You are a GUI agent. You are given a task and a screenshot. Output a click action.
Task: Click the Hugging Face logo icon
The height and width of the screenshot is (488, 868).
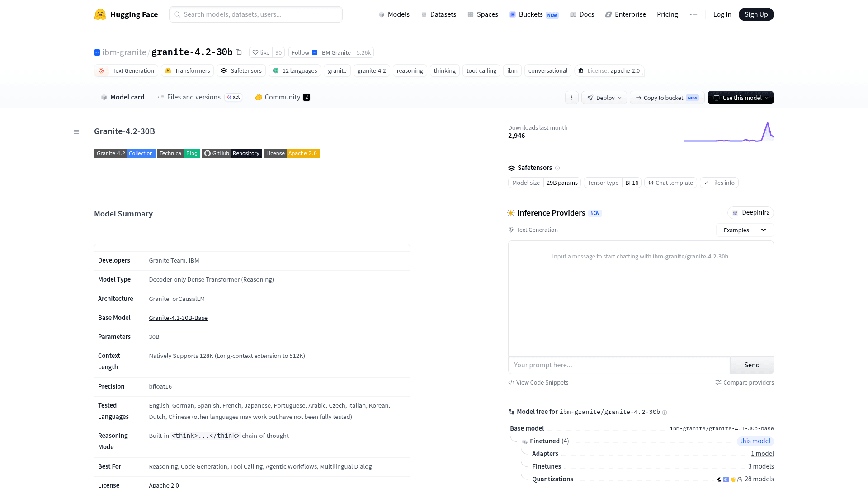click(x=100, y=14)
